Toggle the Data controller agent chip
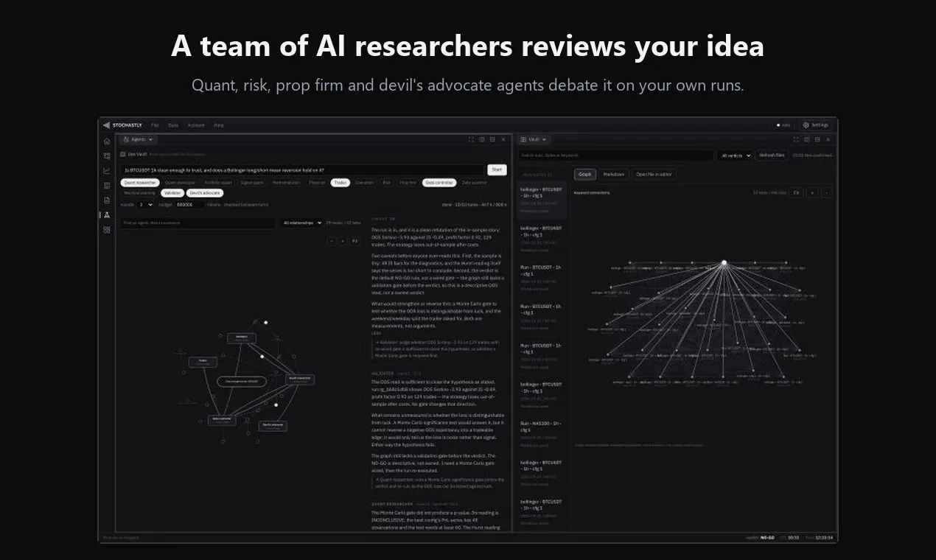This screenshot has width=936, height=560. tap(439, 183)
